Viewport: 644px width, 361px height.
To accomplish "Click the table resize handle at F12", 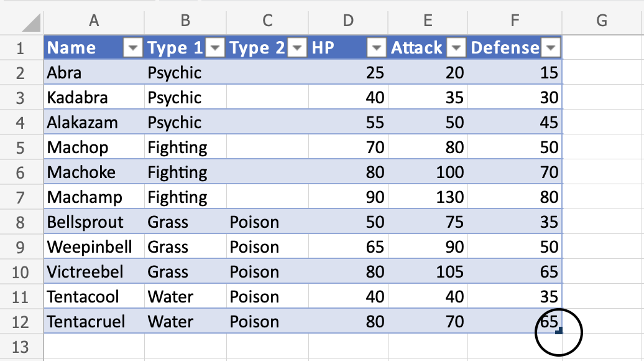I will [x=559, y=331].
